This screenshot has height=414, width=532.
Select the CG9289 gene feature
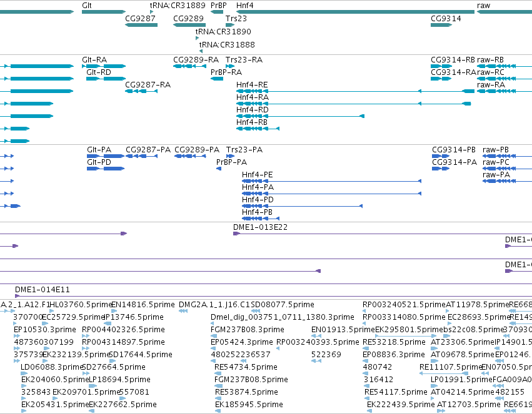(x=189, y=25)
